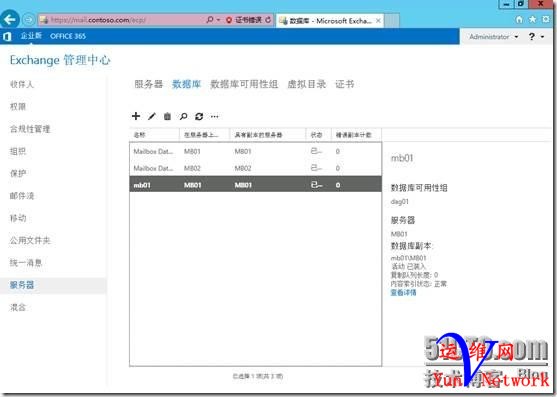
Task: Click the page refresh icon in address bar
Action: (x=268, y=20)
